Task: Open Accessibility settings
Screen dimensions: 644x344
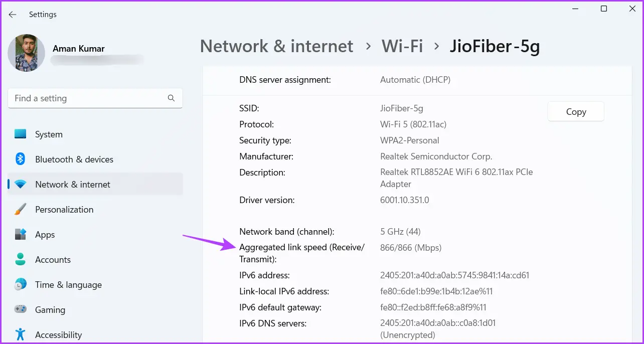Action: [x=95, y=334]
